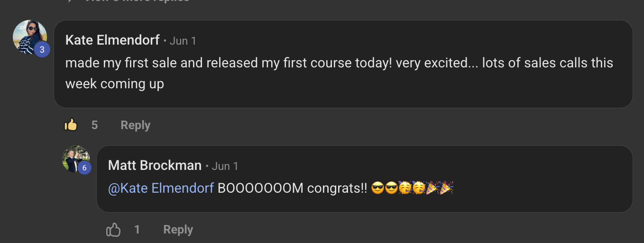Click Kate's level 3 badge
The height and width of the screenshot is (243, 644).
click(42, 49)
